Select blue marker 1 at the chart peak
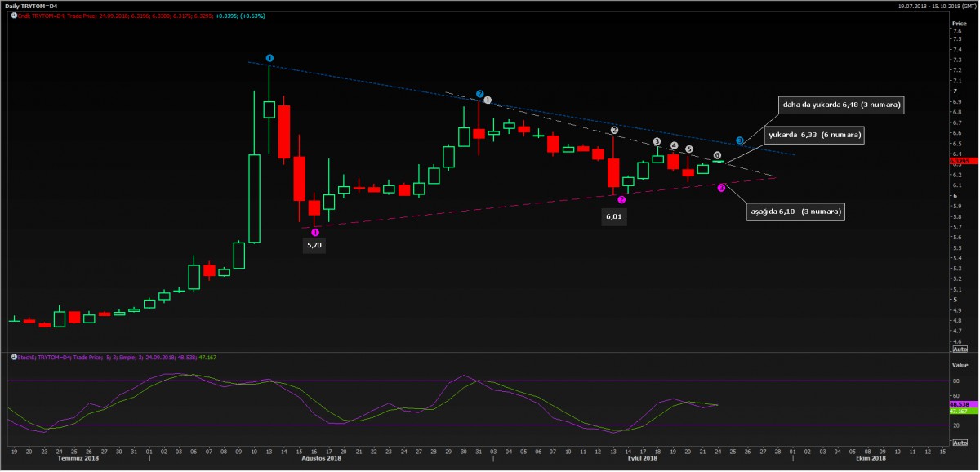 269,59
